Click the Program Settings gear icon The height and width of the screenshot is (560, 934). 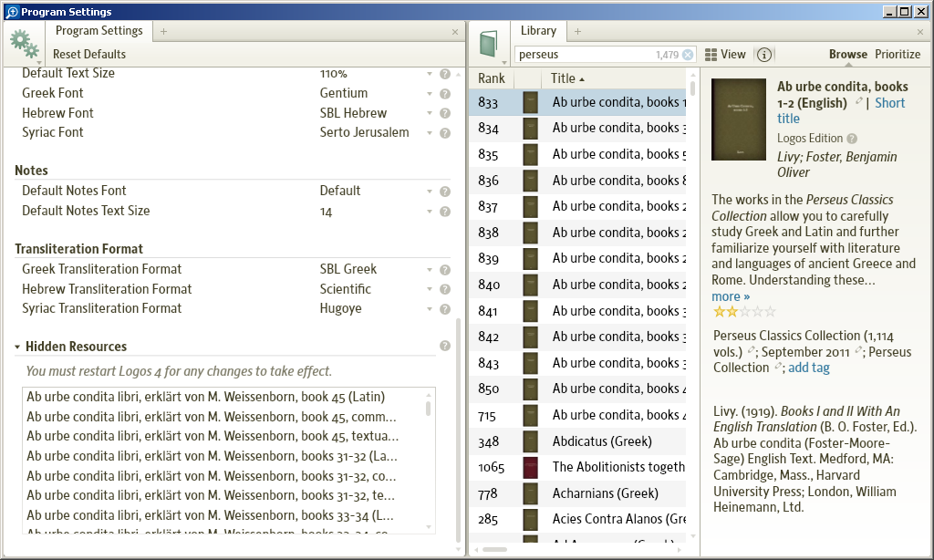click(x=24, y=44)
